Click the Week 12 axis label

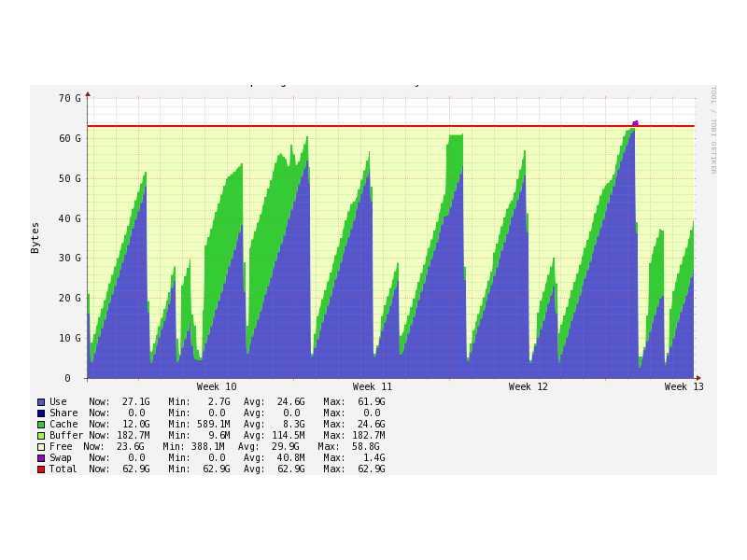click(529, 387)
